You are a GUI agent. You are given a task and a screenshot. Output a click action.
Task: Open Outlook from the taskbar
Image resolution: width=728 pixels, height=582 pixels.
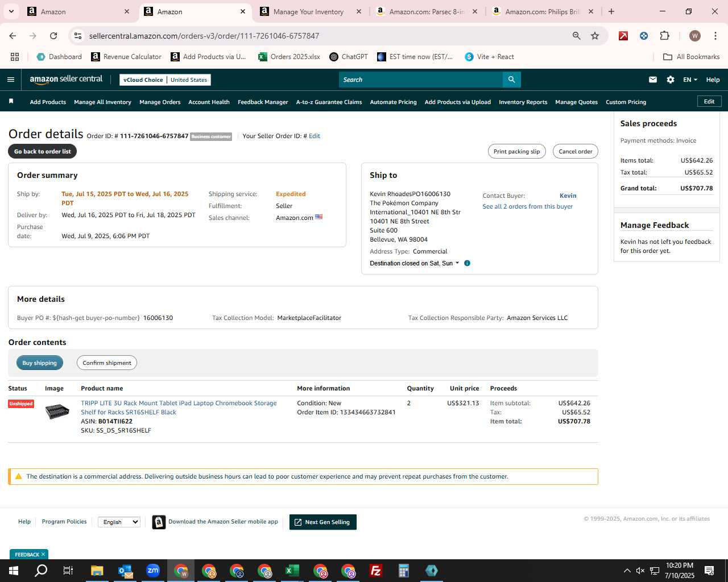[125, 570]
